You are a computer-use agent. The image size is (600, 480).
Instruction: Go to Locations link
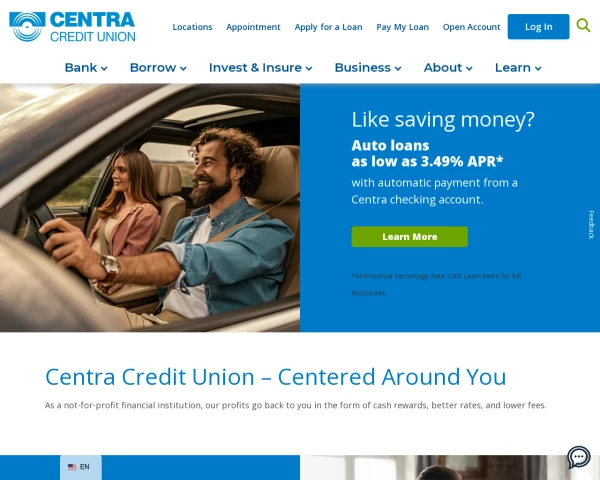pyautogui.click(x=192, y=27)
